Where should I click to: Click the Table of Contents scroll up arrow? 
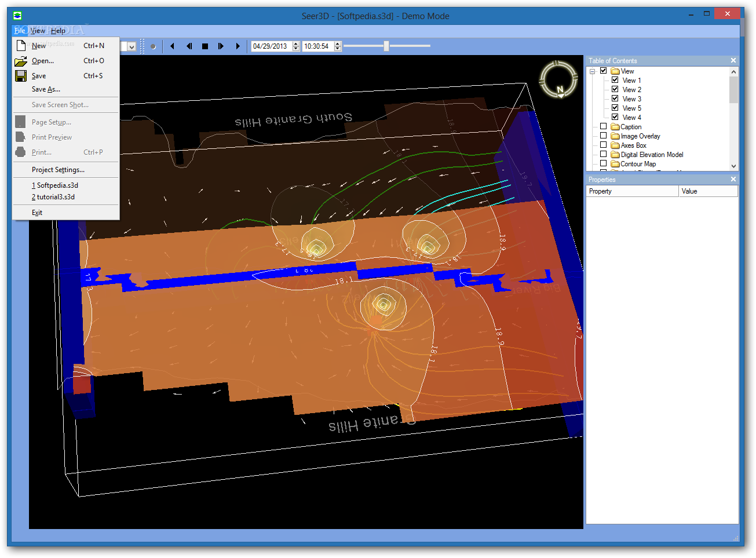coord(733,72)
